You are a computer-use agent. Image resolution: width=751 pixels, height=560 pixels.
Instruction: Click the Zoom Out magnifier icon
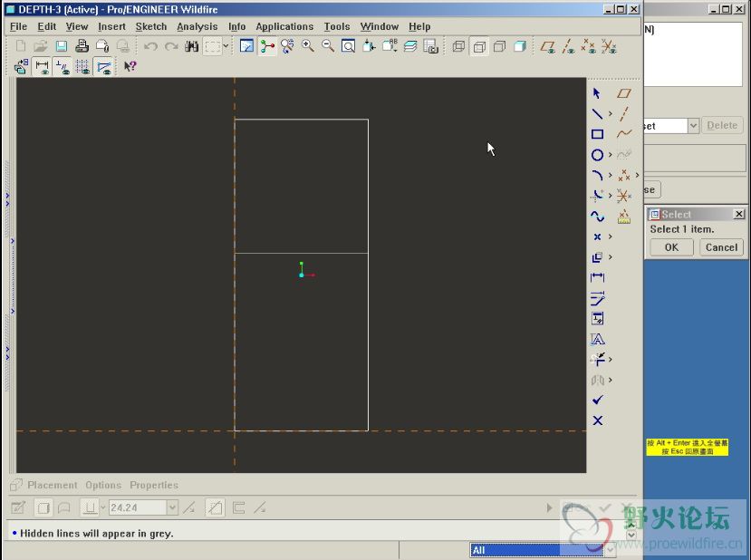(x=328, y=46)
